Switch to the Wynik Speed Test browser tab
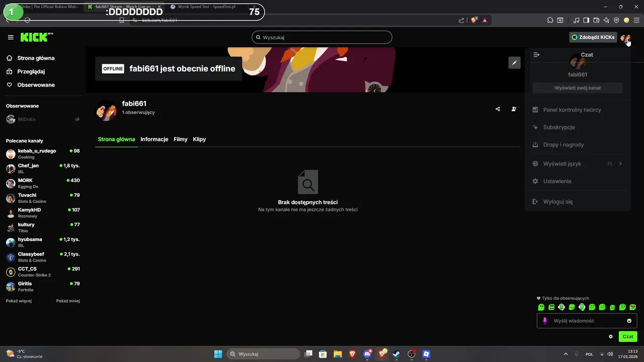 point(206,7)
